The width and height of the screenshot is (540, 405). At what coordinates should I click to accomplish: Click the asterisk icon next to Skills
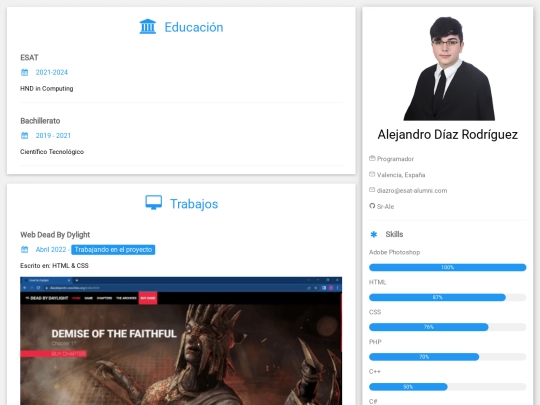coord(374,234)
